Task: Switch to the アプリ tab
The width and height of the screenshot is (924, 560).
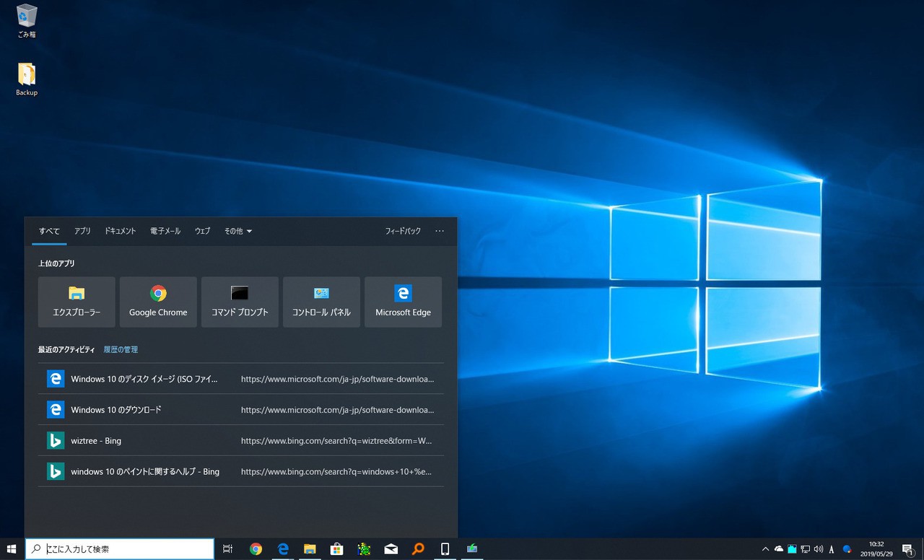Action: coord(82,231)
